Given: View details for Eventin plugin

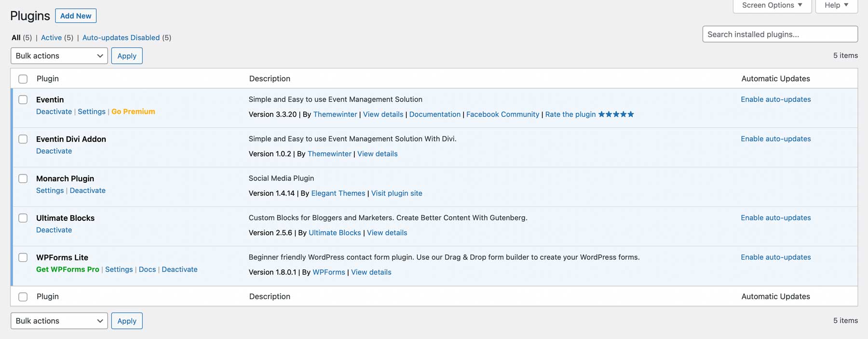Looking at the screenshot, I should [x=383, y=114].
